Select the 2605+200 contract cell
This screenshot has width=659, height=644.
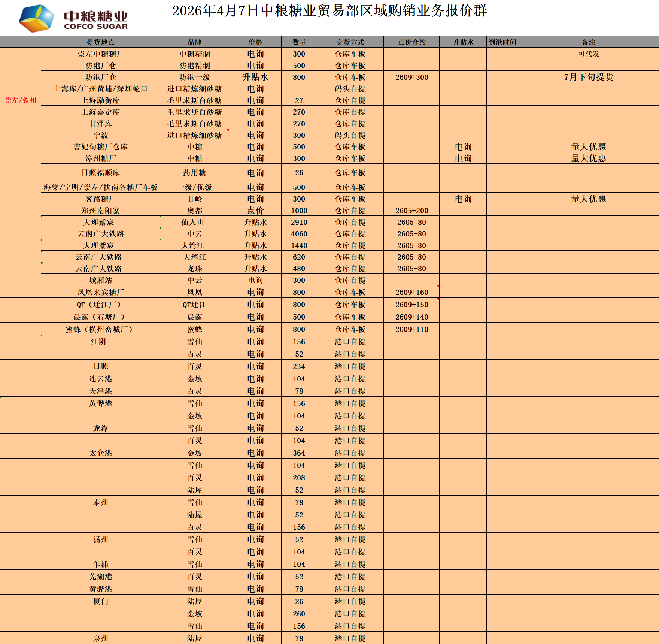coord(412,210)
